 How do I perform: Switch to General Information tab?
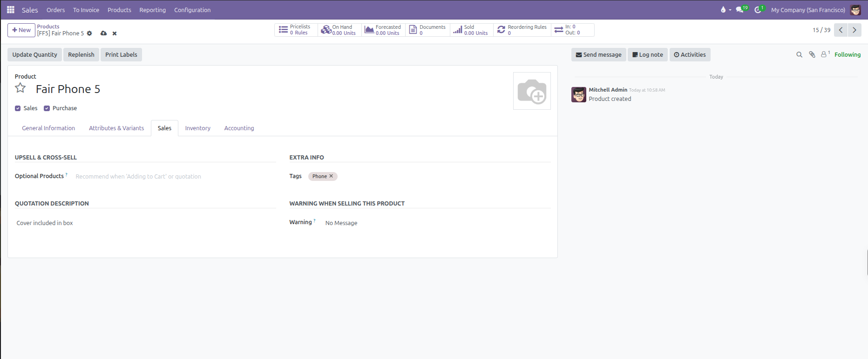click(x=48, y=128)
